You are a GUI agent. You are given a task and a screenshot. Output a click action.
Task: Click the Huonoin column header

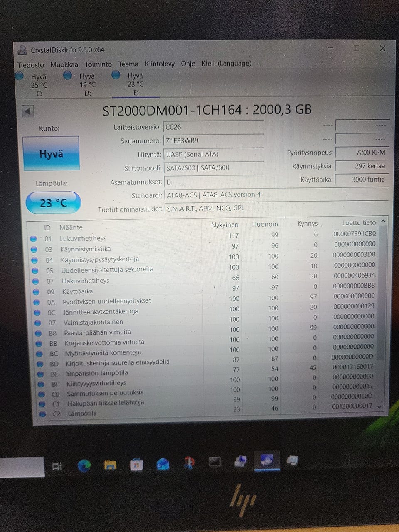(x=265, y=224)
